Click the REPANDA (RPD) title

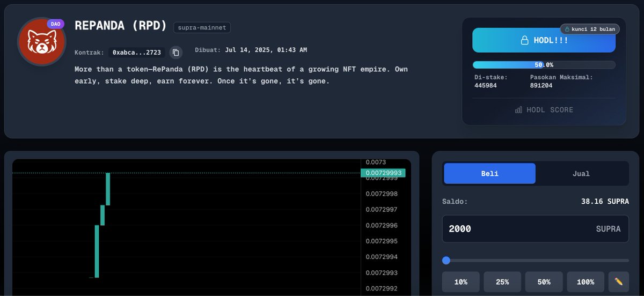pyautogui.click(x=121, y=26)
